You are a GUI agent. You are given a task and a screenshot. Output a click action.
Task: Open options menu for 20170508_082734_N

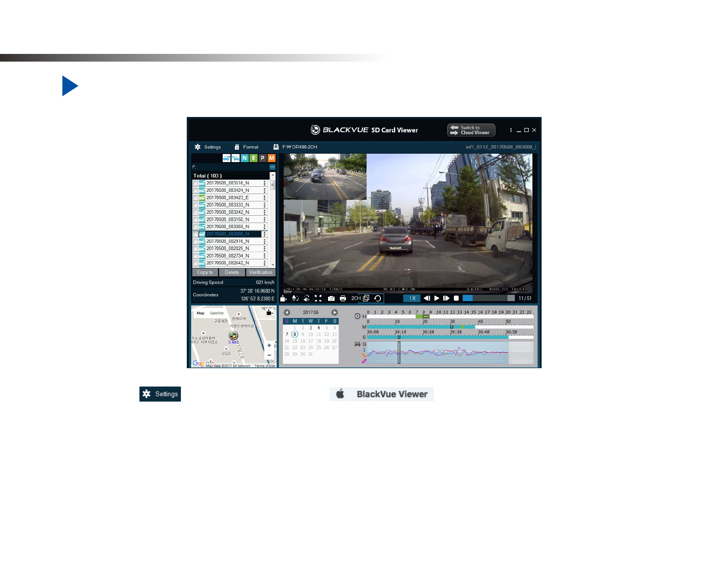pos(264,256)
